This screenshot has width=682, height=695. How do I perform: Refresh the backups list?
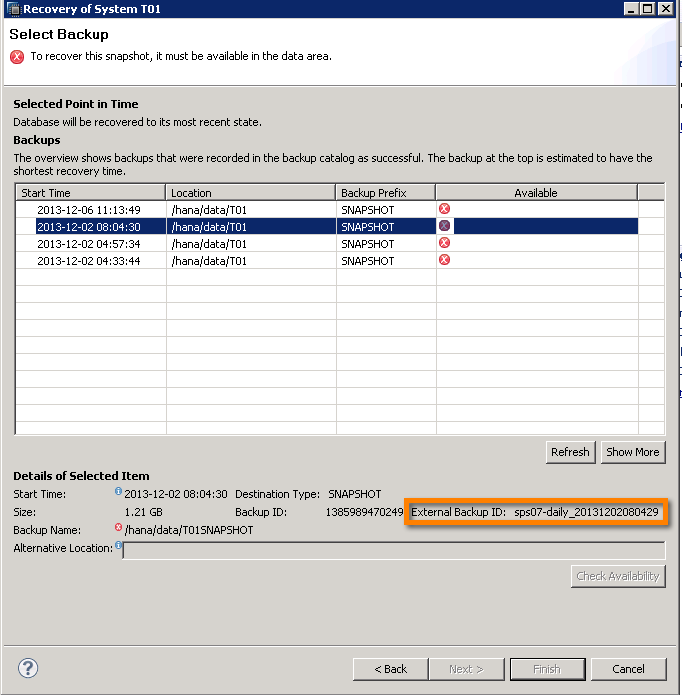click(570, 452)
